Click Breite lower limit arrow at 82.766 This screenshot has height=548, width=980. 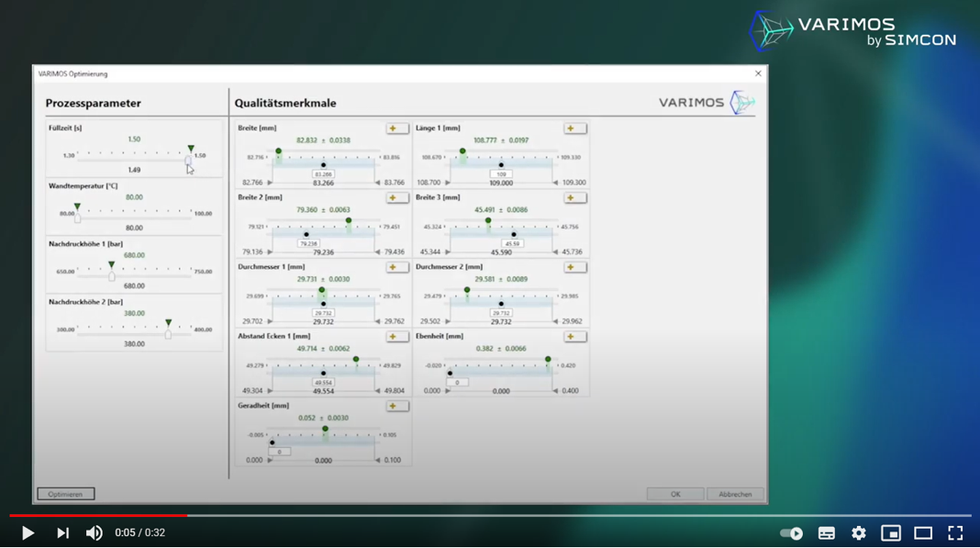270,183
